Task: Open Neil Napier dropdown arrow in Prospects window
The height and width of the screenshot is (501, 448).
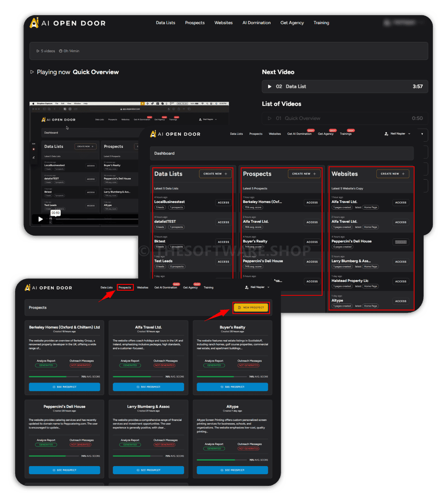Action: pyautogui.click(x=268, y=287)
